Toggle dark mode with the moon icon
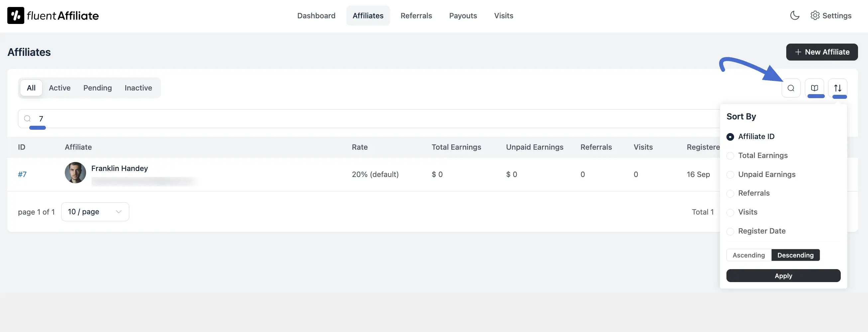 point(795,16)
